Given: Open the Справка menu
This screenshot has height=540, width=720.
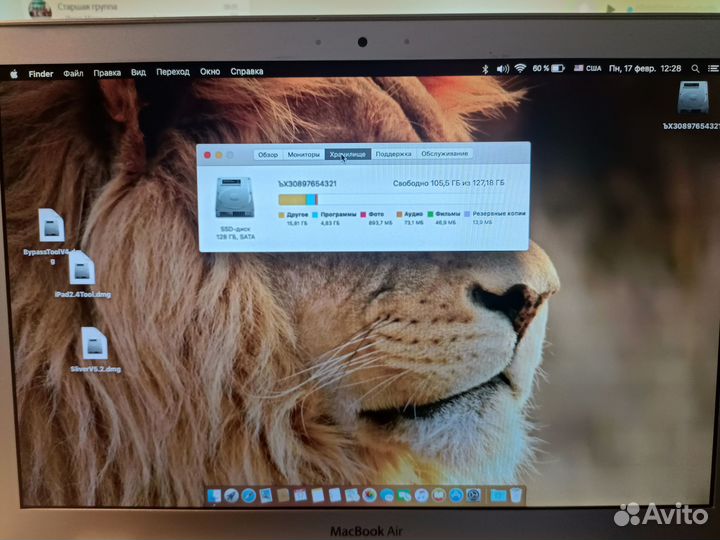Looking at the screenshot, I should coord(247,71).
